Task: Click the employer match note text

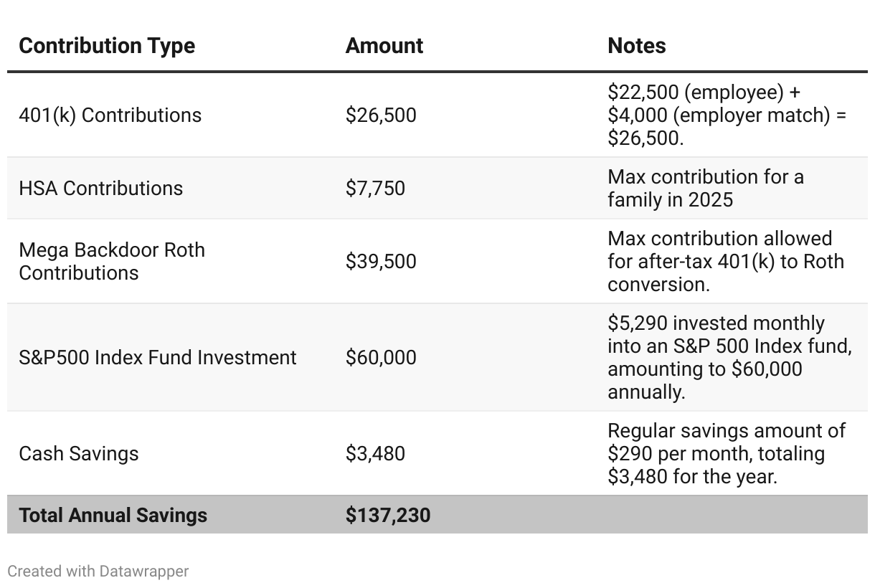Action: click(x=727, y=115)
